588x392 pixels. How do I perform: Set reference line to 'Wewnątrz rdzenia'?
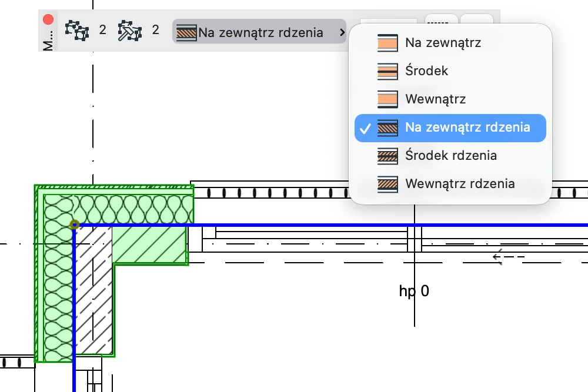(460, 184)
